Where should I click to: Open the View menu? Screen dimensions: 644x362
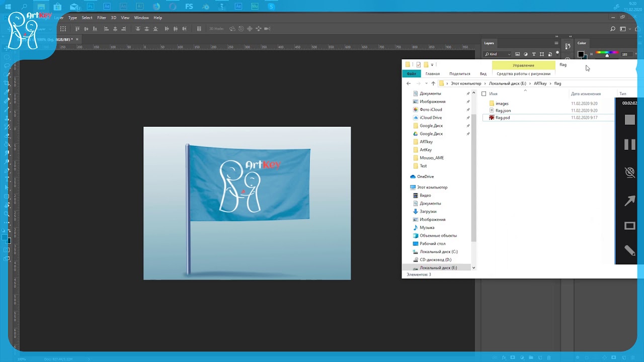click(125, 18)
